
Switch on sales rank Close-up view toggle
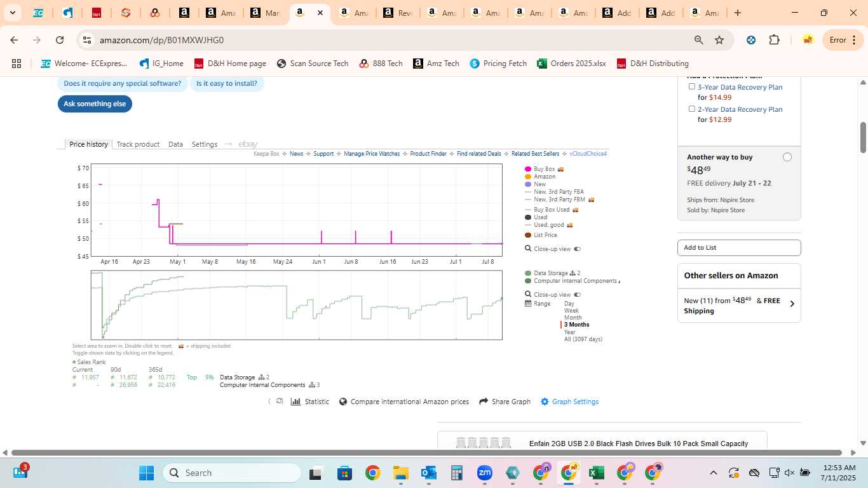coord(577,295)
